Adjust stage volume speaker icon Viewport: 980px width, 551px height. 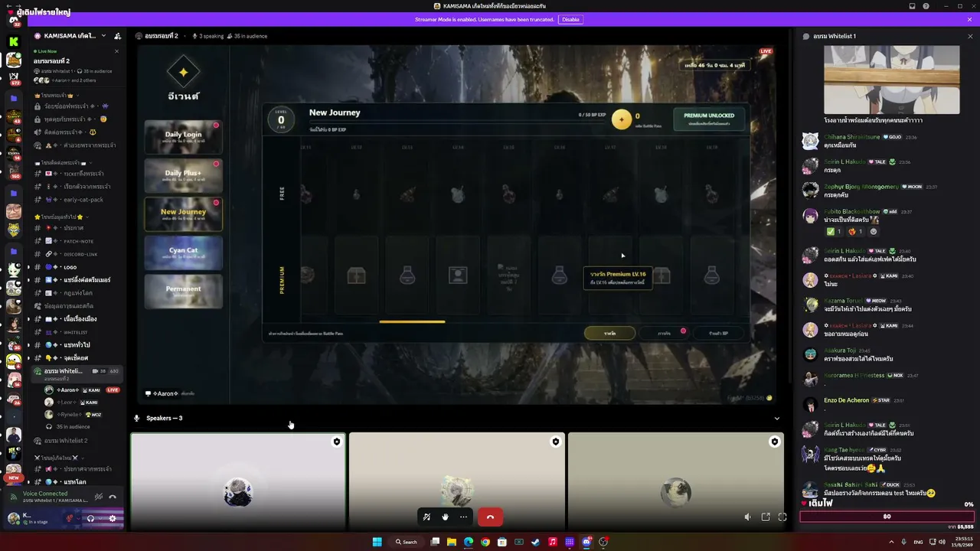tap(748, 517)
